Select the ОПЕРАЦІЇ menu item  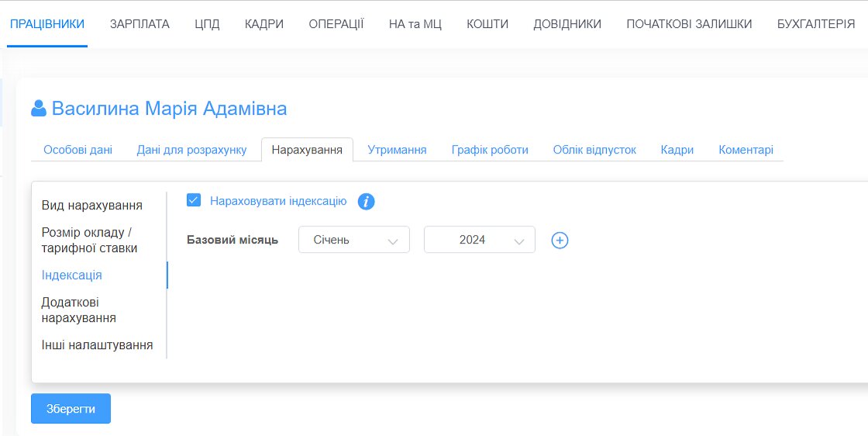[x=336, y=24]
